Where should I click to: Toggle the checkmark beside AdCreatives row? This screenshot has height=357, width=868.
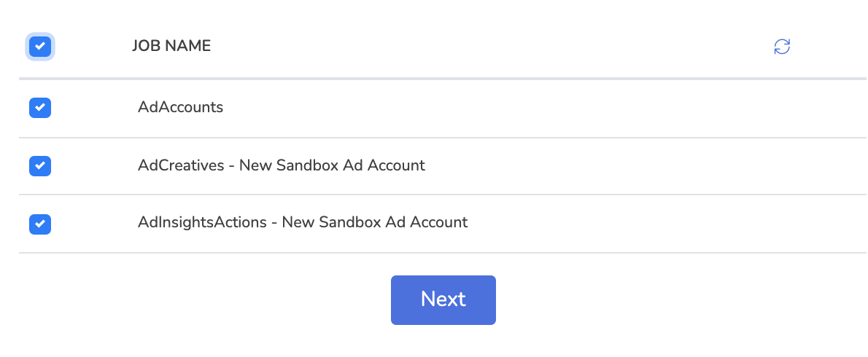(x=40, y=166)
